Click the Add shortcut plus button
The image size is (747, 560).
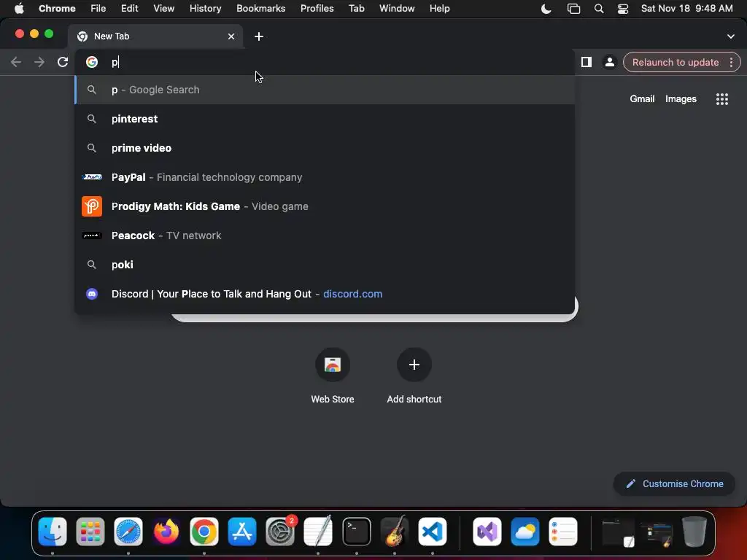tap(414, 365)
